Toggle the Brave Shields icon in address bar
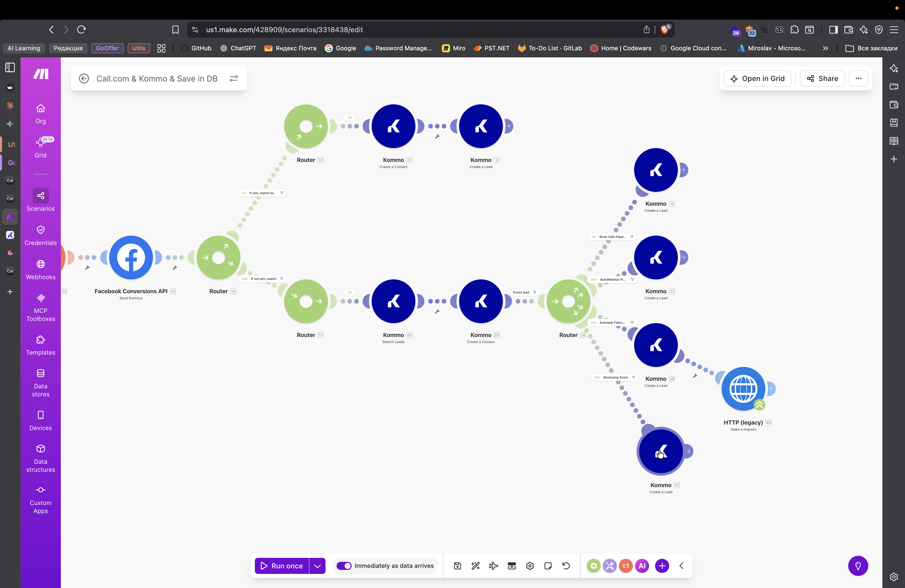The height and width of the screenshot is (588, 905). click(x=664, y=29)
